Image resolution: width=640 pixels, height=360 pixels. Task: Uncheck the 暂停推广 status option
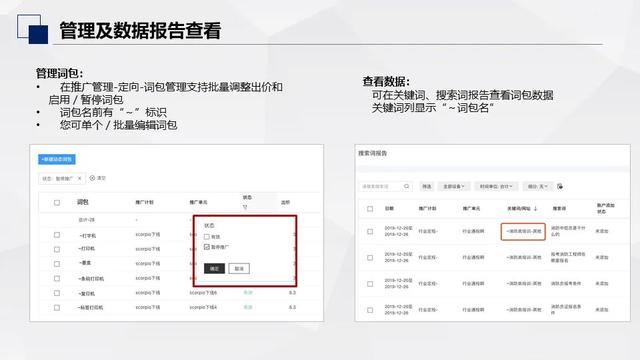click(x=207, y=247)
